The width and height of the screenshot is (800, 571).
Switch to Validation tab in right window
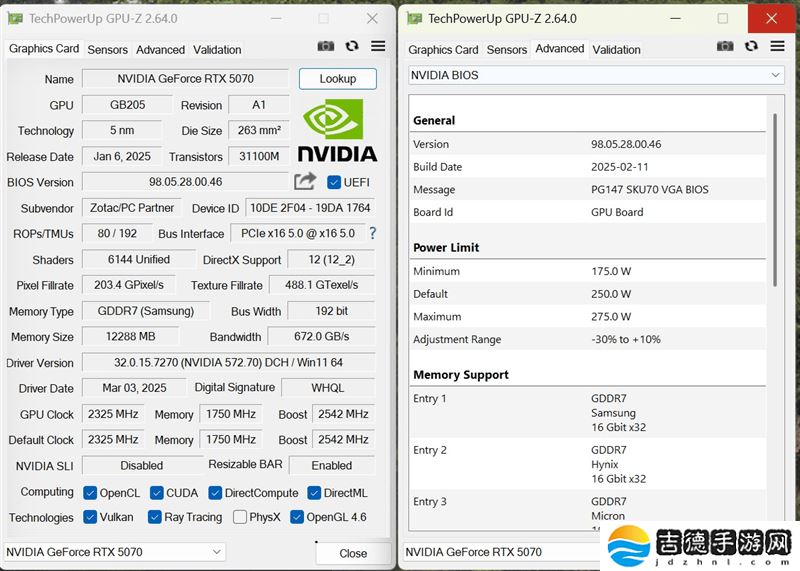pos(616,50)
